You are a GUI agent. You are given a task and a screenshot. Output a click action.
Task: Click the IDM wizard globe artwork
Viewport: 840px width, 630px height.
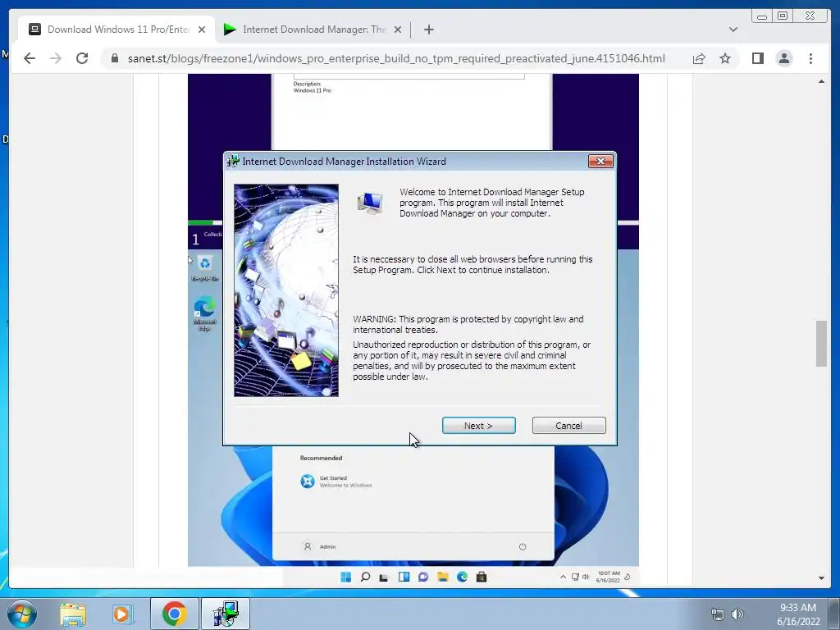[286, 290]
